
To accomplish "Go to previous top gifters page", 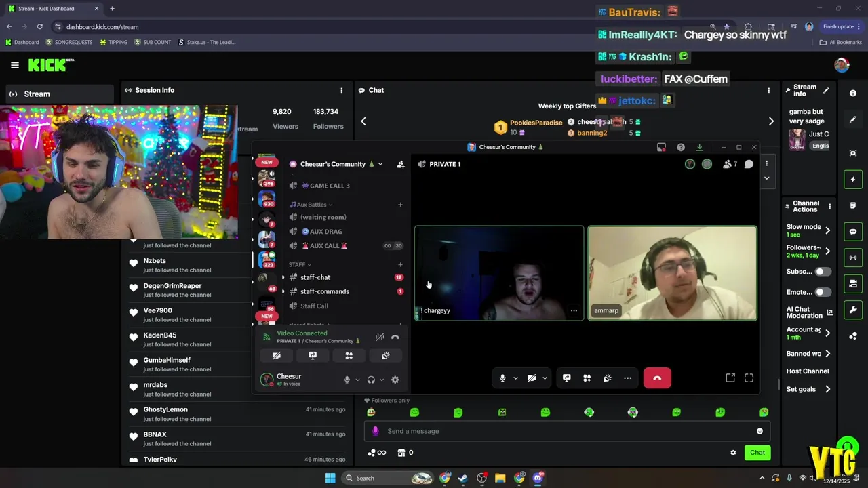I will pyautogui.click(x=363, y=121).
